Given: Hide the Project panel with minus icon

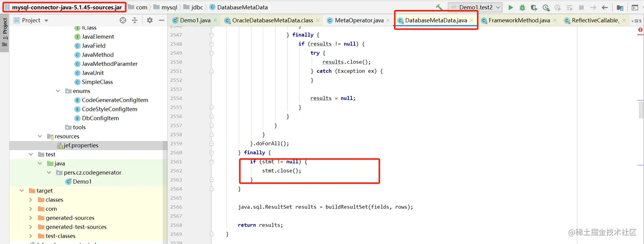Looking at the screenshot, I should pos(161,20).
